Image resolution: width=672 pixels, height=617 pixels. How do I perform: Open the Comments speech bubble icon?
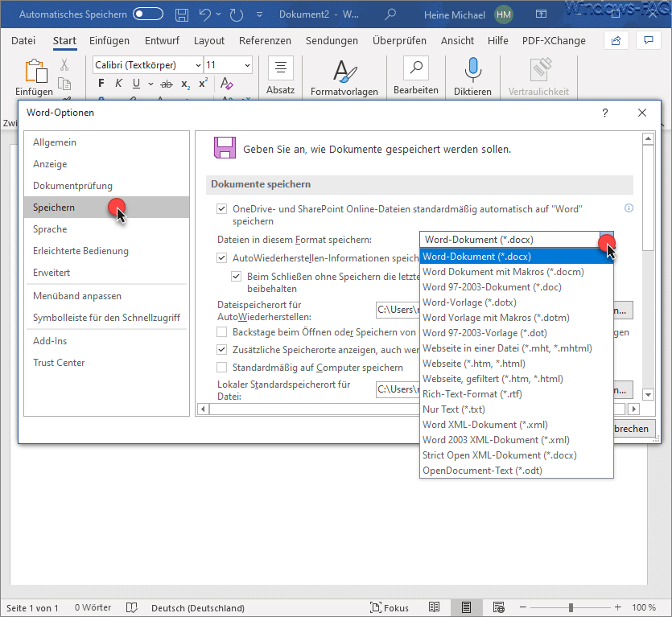(x=649, y=41)
